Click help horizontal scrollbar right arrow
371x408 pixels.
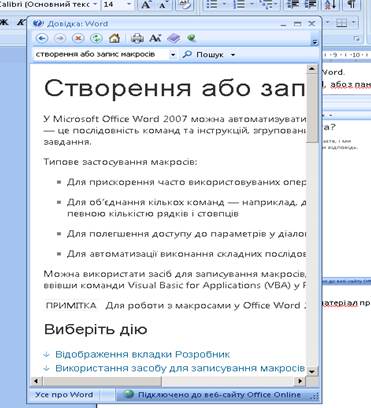point(300,380)
